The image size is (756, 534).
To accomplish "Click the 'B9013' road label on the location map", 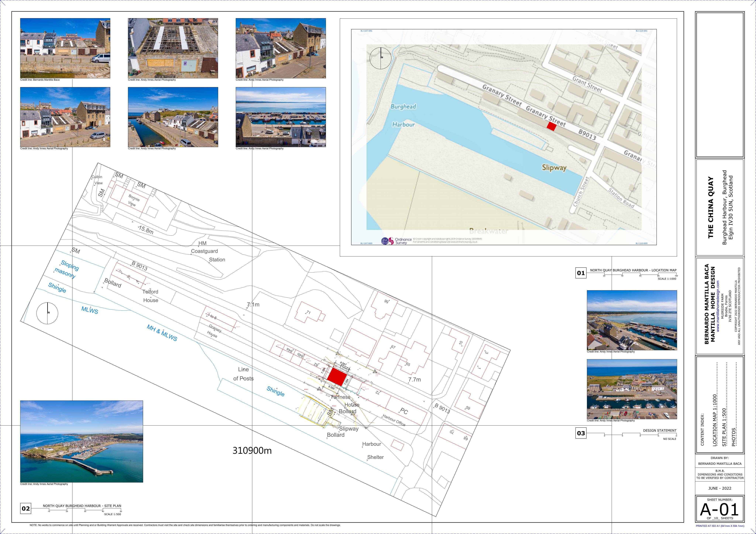I will [587, 135].
